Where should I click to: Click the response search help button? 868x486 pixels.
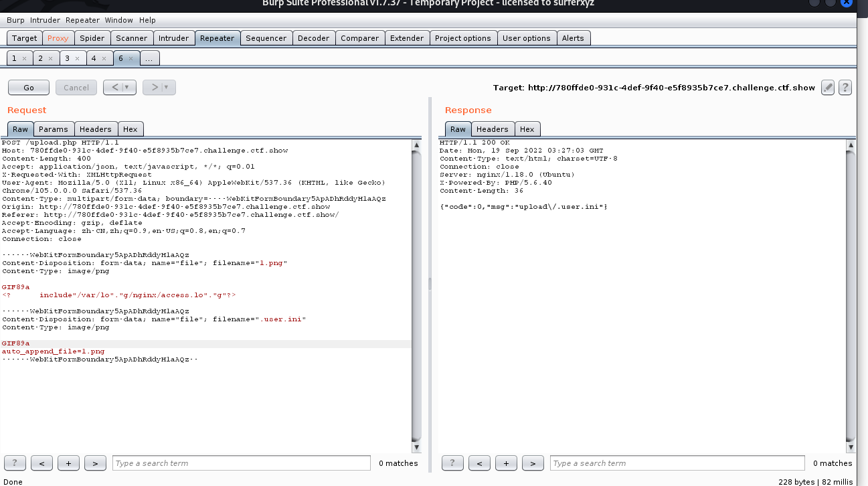click(452, 463)
